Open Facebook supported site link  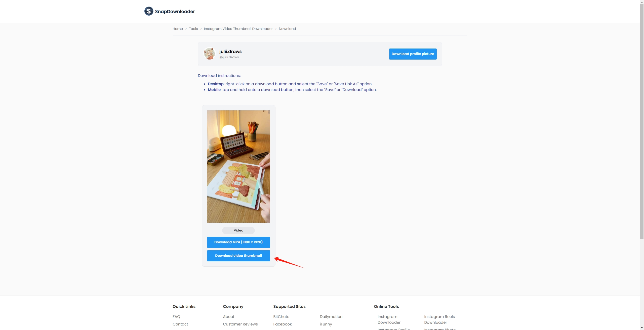coord(283,324)
